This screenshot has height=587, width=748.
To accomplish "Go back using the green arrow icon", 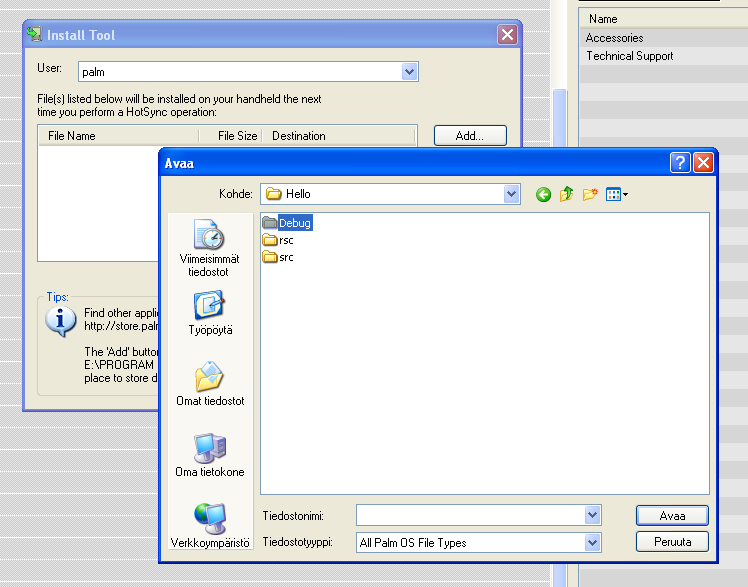I will tap(543, 195).
